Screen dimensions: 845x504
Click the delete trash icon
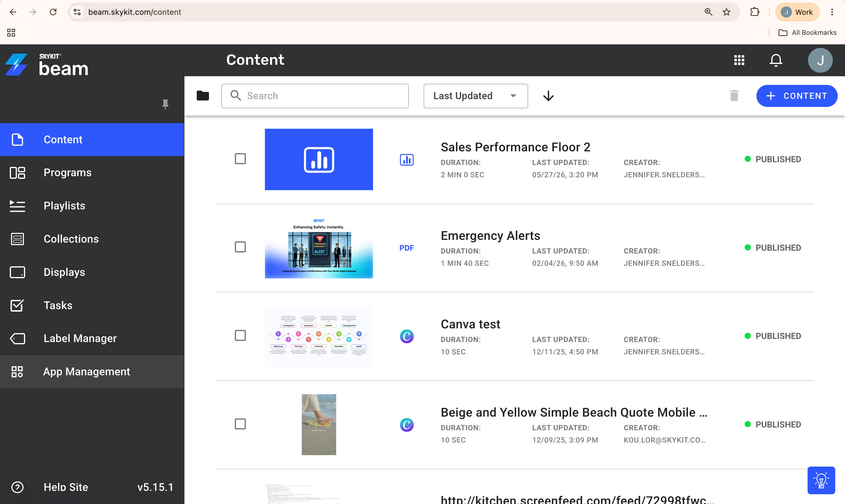[734, 96]
